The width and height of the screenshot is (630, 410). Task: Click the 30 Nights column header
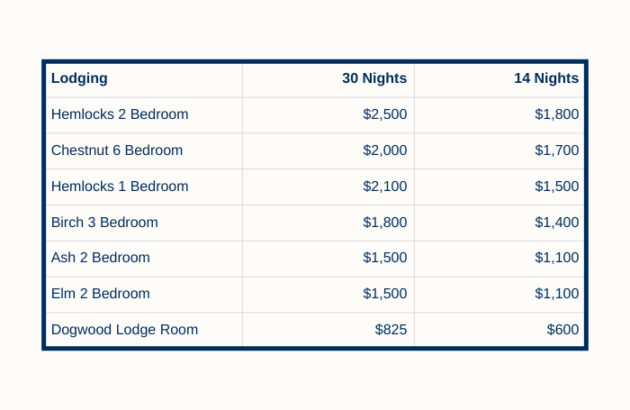tap(374, 78)
